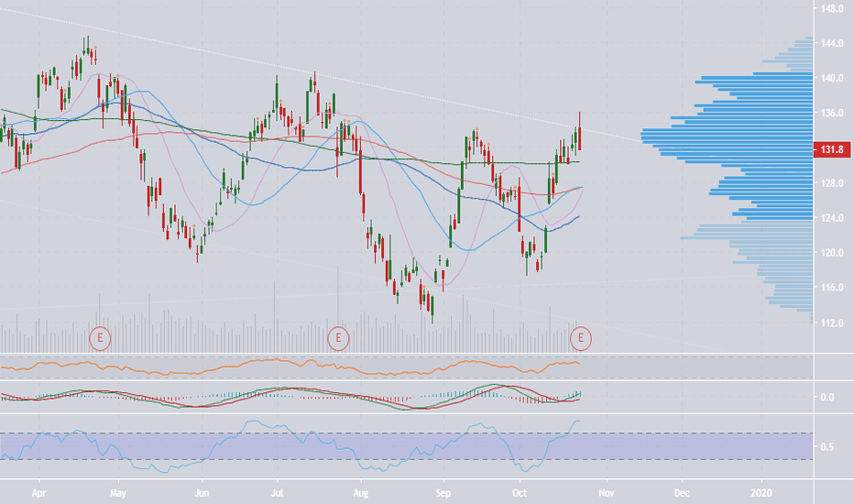
Task: Click the Jul date label
Action: (278, 493)
